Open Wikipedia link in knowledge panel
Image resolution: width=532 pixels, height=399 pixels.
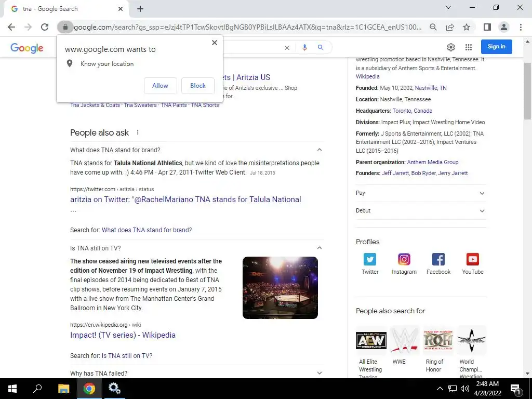[x=367, y=77]
